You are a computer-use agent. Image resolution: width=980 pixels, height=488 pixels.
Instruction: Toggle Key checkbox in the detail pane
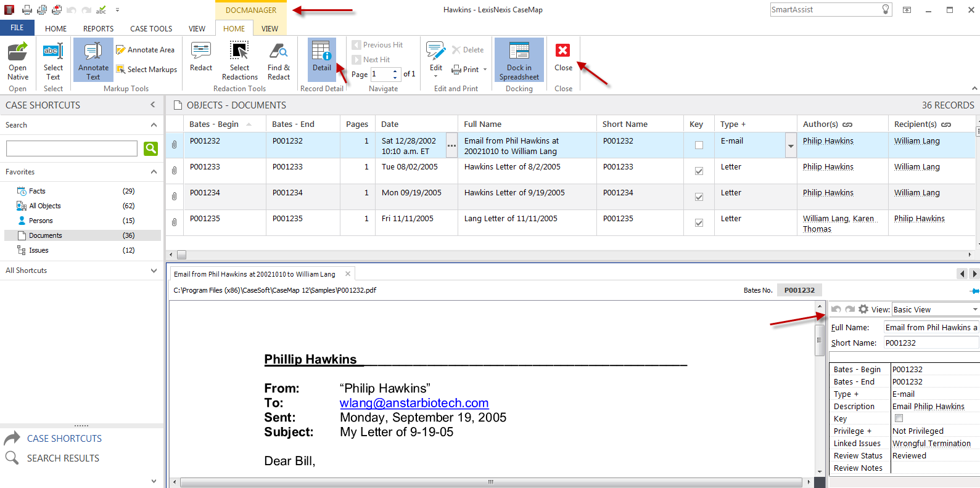coord(899,418)
